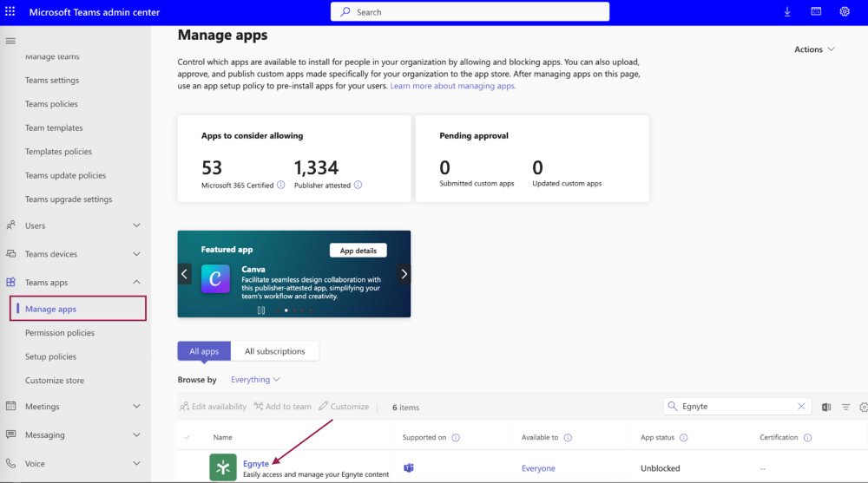This screenshot has height=483, width=868.
Task: Expand the Voice section
Action: (137, 464)
